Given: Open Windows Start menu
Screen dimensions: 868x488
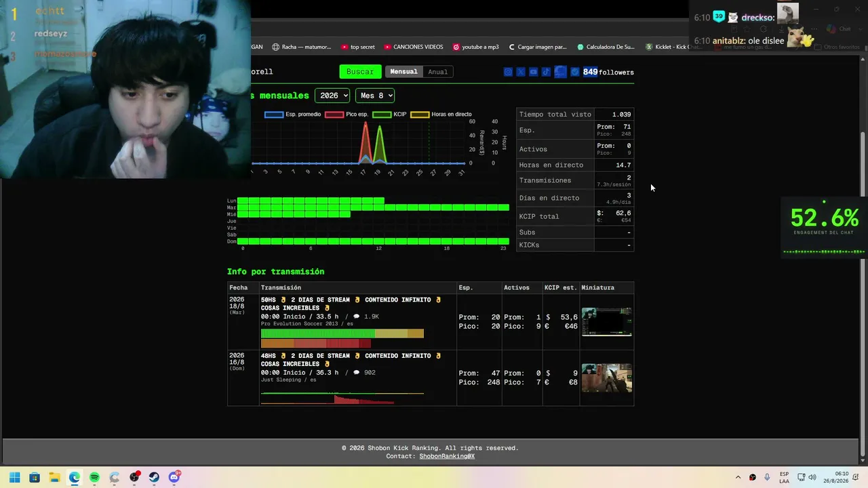Looking at the screenshot, I should click(14, 477).
